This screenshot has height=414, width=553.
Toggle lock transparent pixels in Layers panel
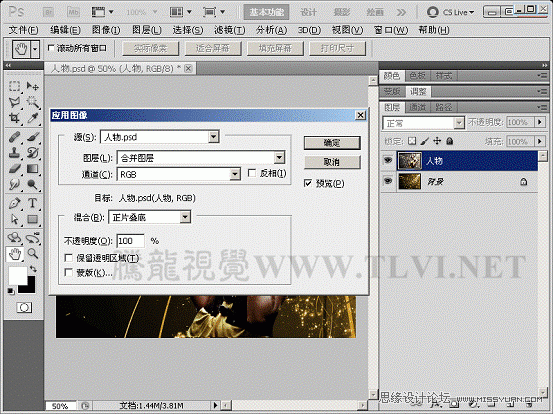[x=412, y=141]
